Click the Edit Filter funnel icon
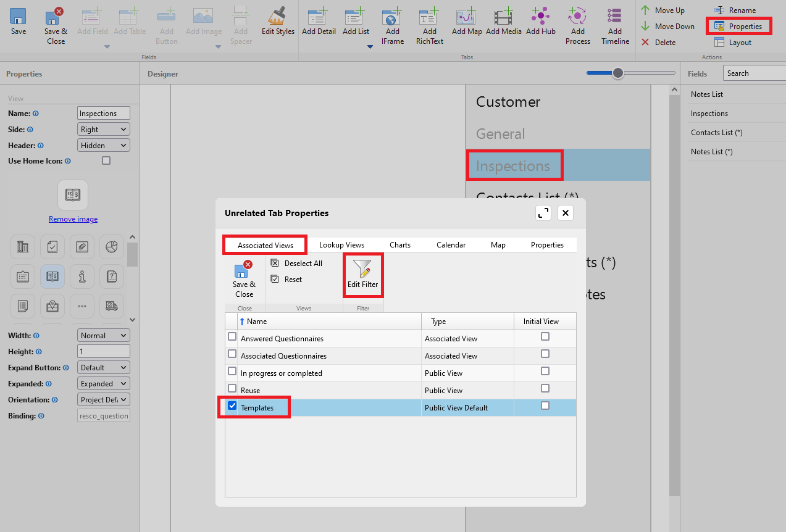This screenshot has width=786, height=532. pyautogui.click(x=362, y=268)
